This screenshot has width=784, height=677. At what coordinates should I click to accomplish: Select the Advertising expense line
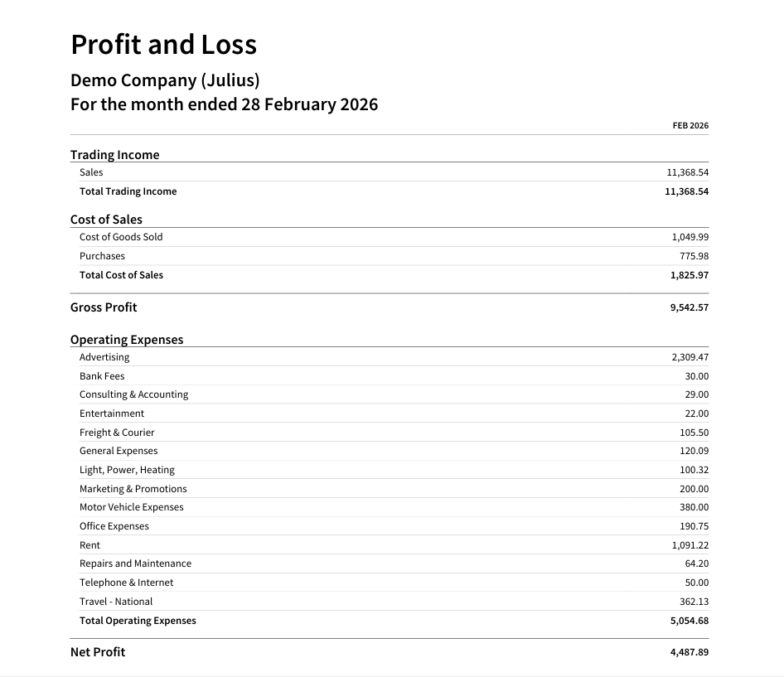coord(104,357)
